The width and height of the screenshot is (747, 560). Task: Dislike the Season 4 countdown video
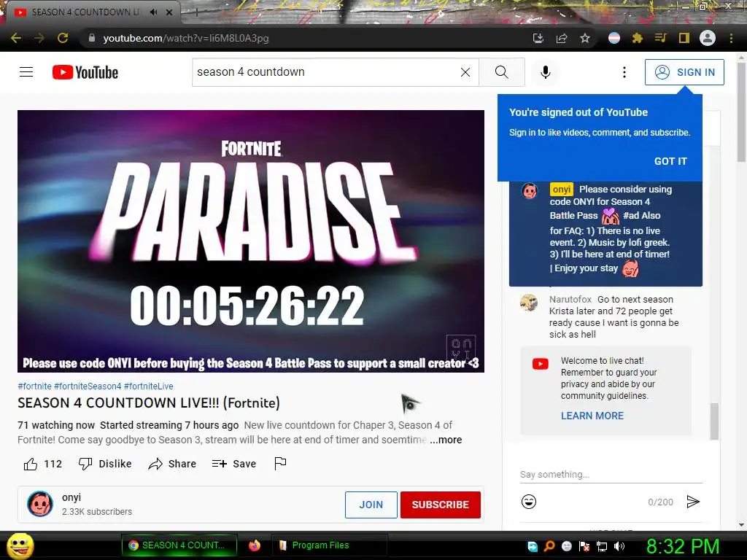[x=105, y=464]
